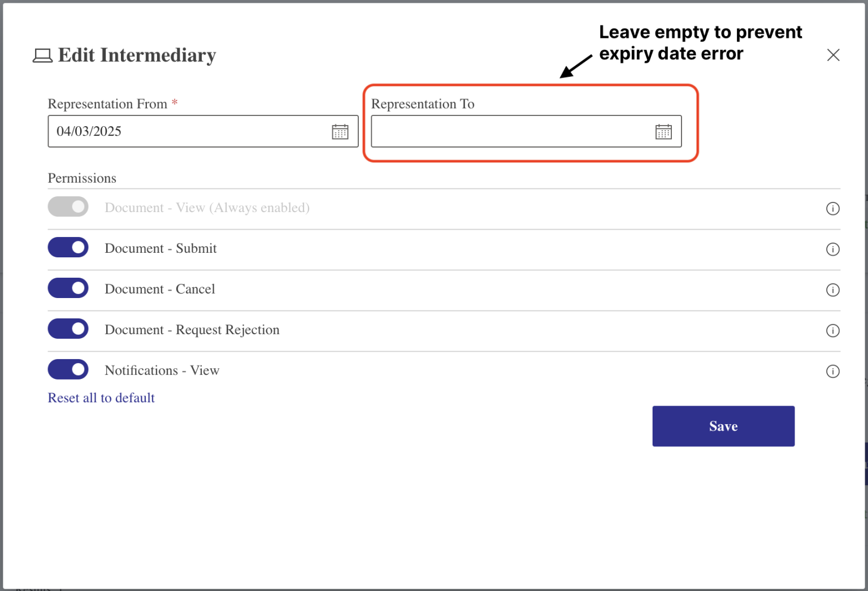Disable the Document - Submit toggle
The height and width of the screenshot is (591, 868).
click(x=68, y=247)
